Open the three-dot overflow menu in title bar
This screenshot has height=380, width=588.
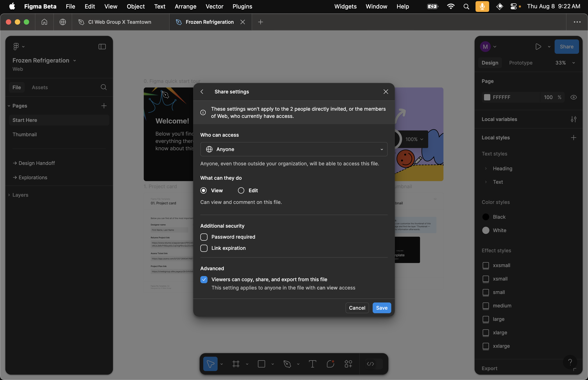[577, 22]
